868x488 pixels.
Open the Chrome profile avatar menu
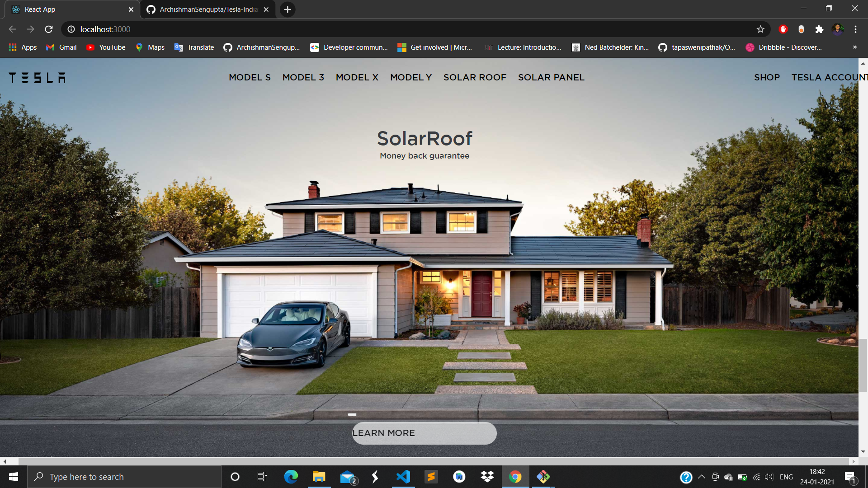[x=838, y=29]
